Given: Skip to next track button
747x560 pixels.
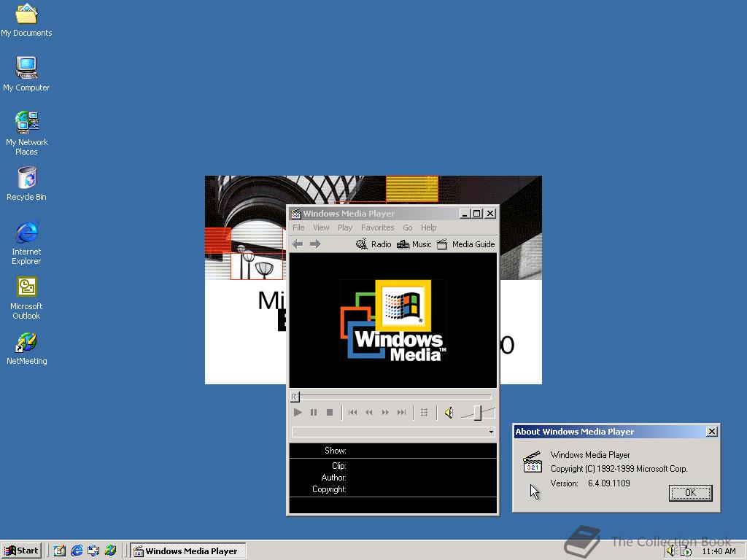Looking at the screenshot, I should (x=402, y=413).
